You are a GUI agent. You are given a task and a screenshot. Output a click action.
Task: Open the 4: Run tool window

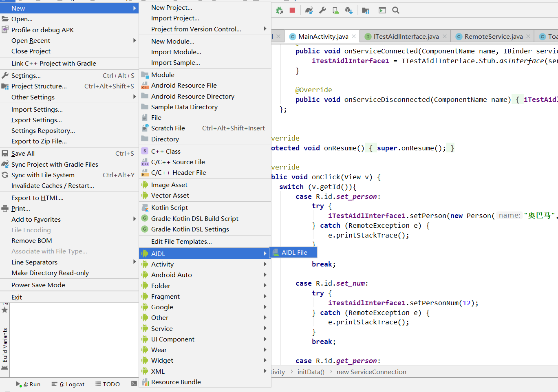pos(28,384)
